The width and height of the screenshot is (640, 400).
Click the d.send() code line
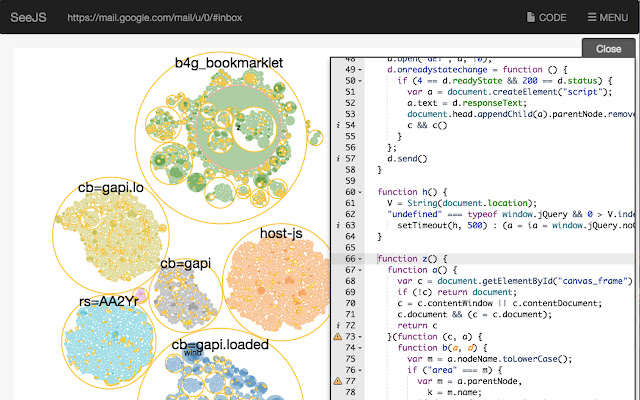coord(407,159)
